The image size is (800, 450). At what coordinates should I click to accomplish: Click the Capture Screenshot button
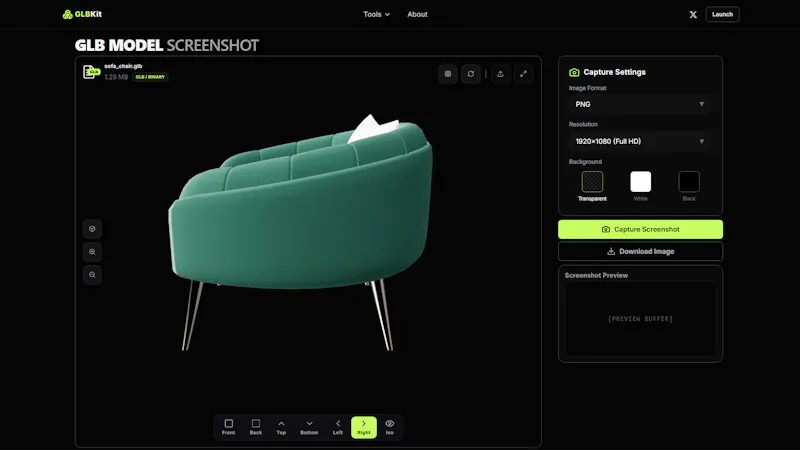(640, 230)
